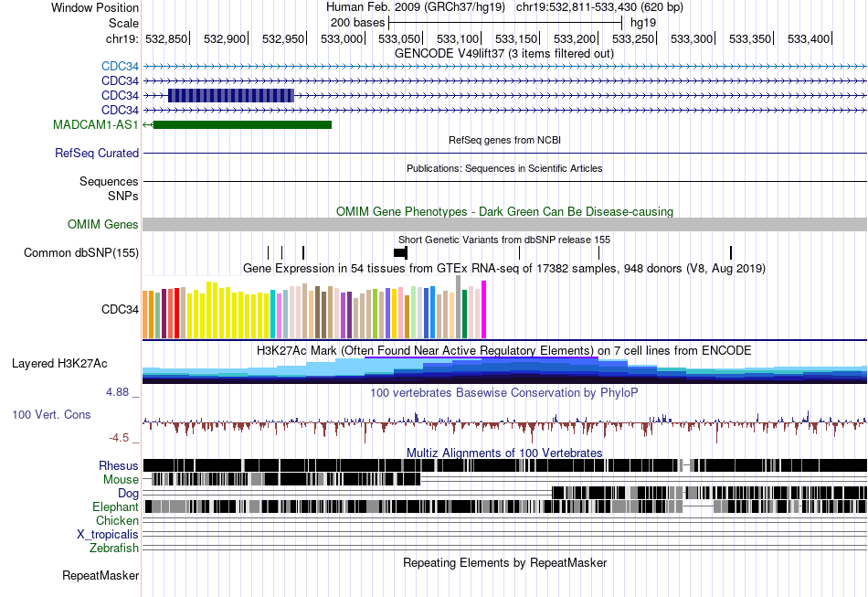Select the H3K27Ac Mark ENCODE title
The width and height of the screenshot is (868, 597).
[504, 350]
